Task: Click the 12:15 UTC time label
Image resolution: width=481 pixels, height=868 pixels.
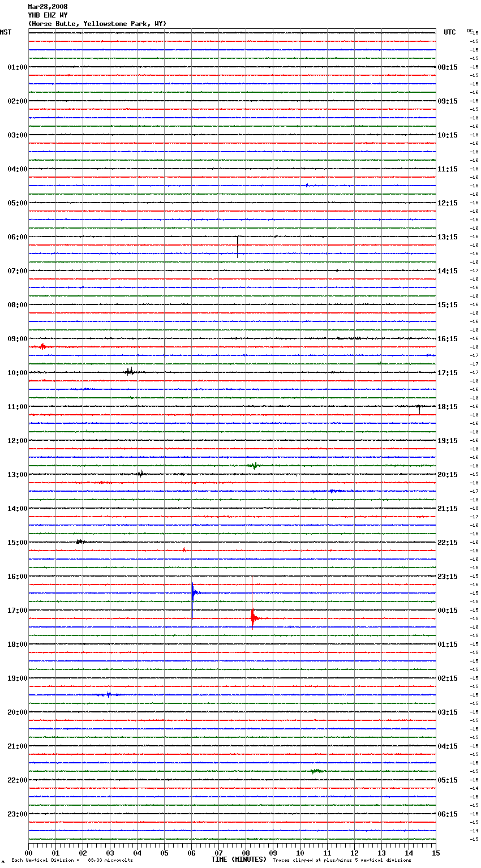Action: coord(448,203)
